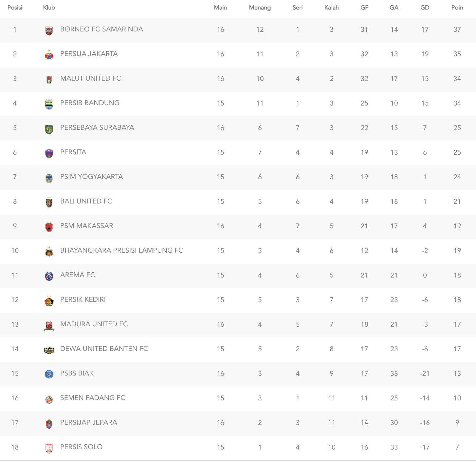Image resolution: width=476 pixels, height=462 pixels.
Task: Click the Persik Kediri club crest
Action: tap(49, 301)
